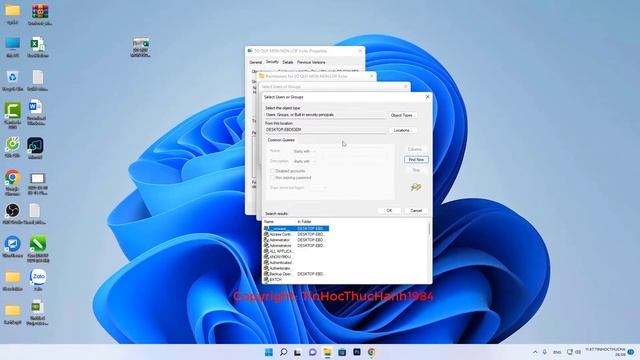Click the microphone tray icon

545,352
